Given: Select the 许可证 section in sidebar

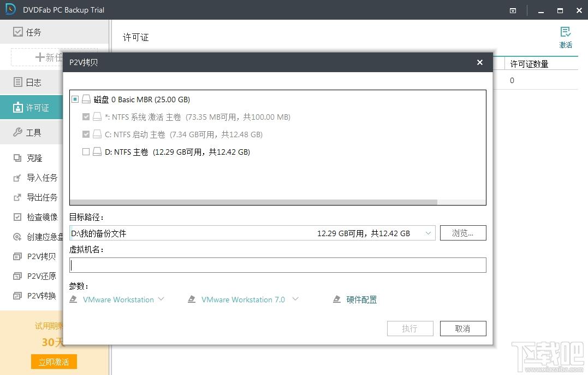Looking at the screenshot, I should tap(32, 108).
